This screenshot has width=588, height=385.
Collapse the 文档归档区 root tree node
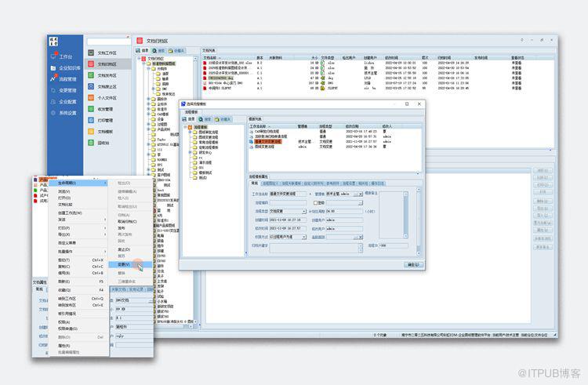(x=139, y=59)
